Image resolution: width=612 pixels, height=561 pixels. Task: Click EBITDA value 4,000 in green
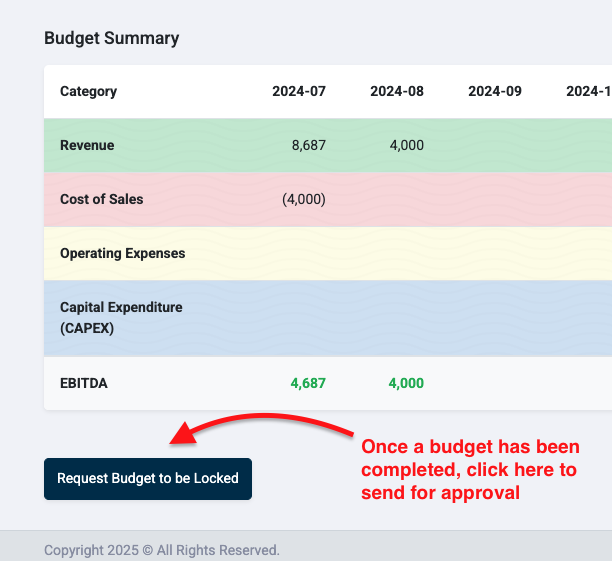click(406, 383)
